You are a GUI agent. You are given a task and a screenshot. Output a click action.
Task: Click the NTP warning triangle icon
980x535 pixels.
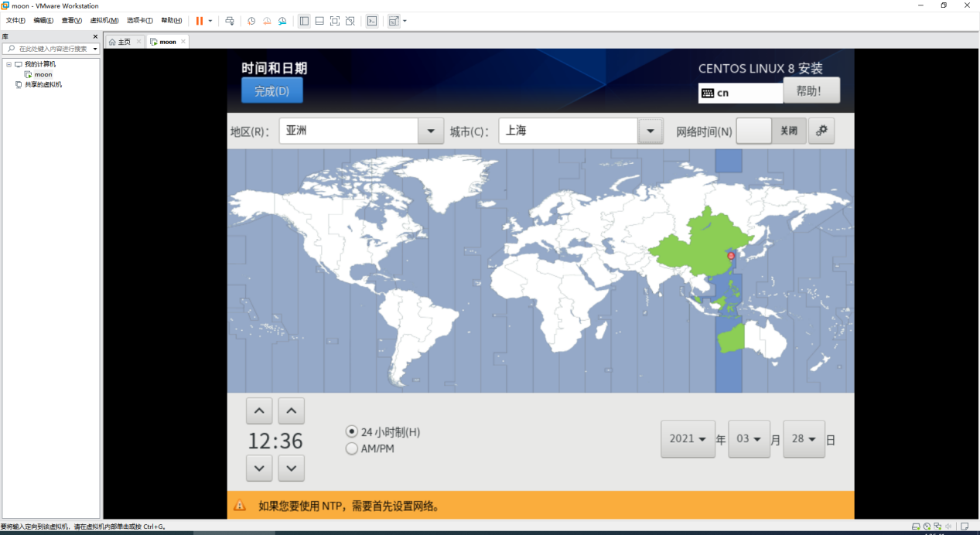[240, 506]
